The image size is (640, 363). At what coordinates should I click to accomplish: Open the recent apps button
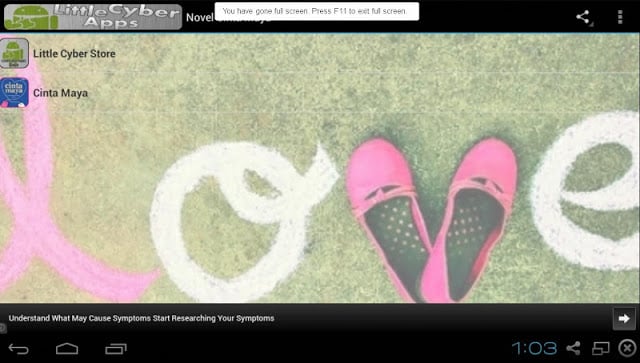(x=116, y=349)
